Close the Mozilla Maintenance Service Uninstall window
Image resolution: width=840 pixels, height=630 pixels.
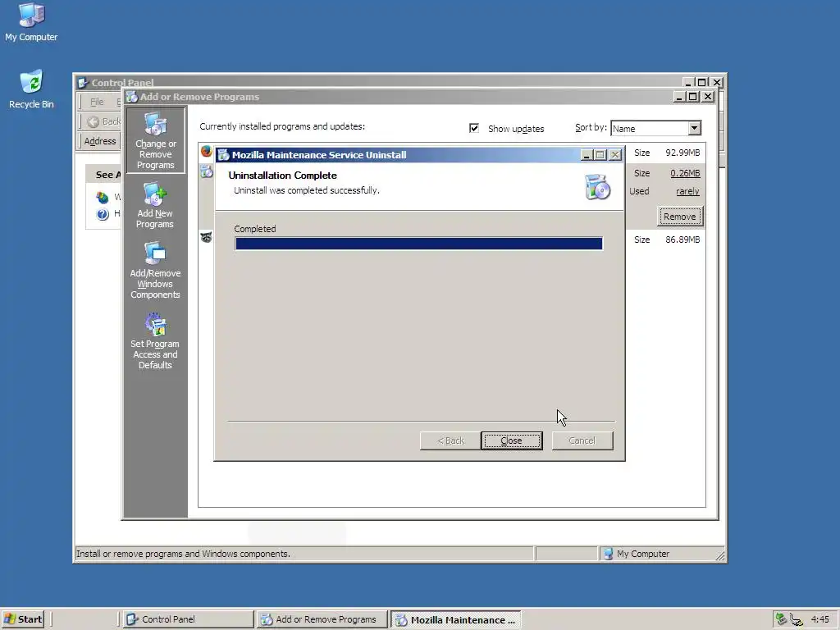[615, 155]
